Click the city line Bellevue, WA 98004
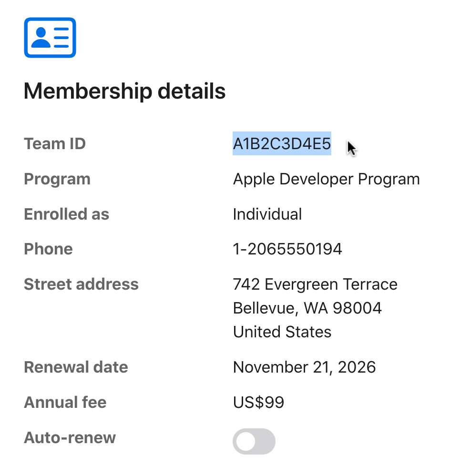 307,308
